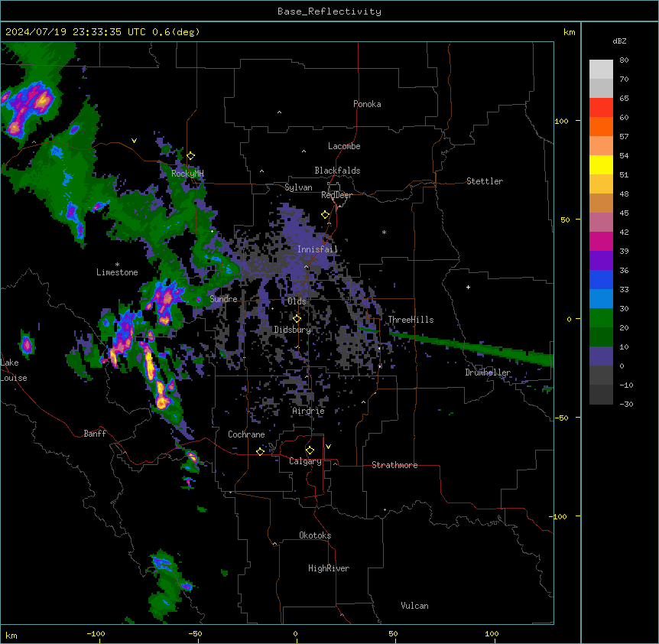Pick the orange 57-60 dBZ legend swatch

601,126
